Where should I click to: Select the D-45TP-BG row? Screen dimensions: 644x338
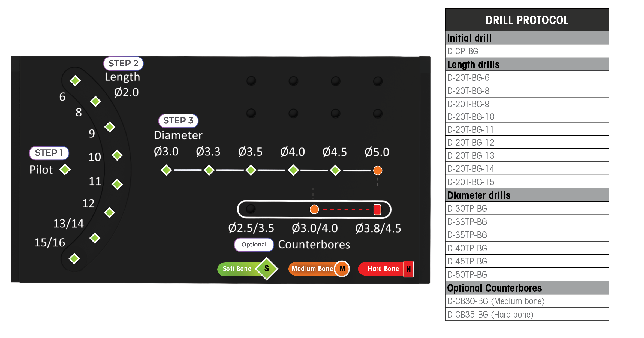(x=527, y=261)
